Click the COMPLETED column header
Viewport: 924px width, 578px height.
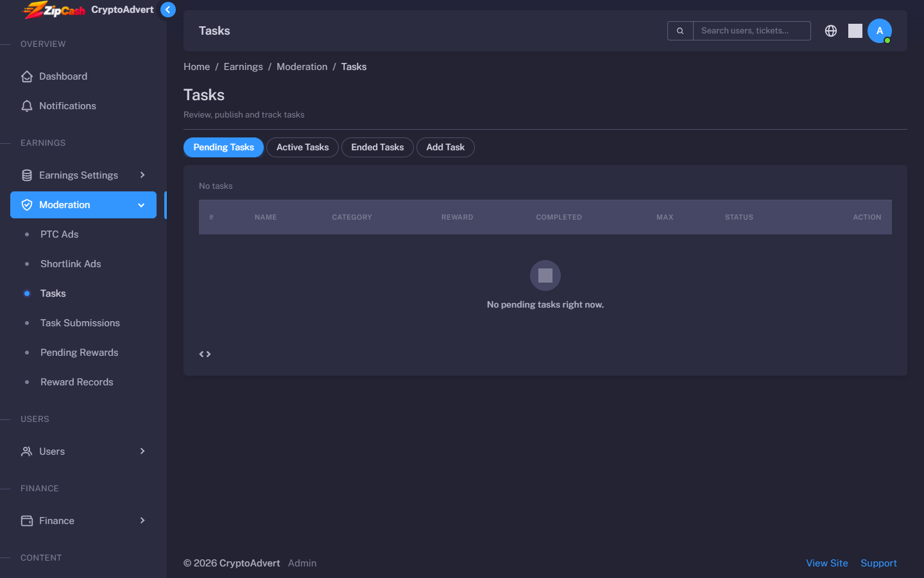click(559, 217)
